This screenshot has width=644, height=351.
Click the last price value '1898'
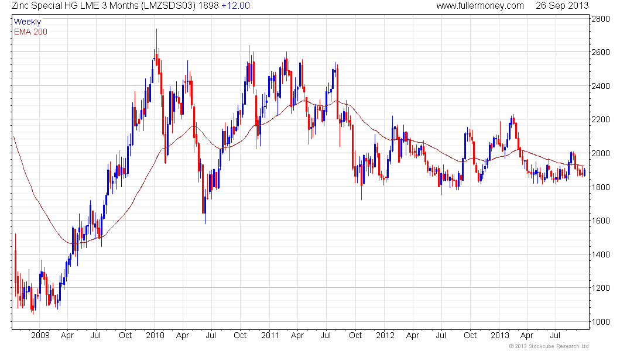208,6
